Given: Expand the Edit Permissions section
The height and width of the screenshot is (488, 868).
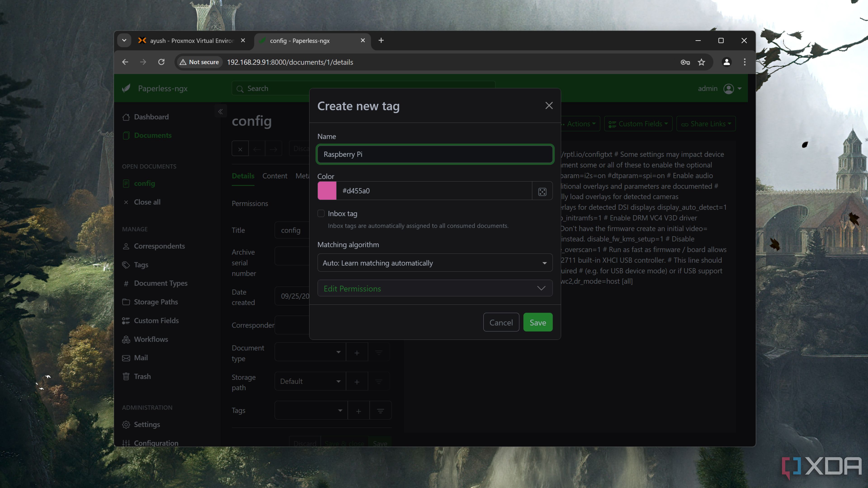Looking at the screenshot, I should pos(435,288).
